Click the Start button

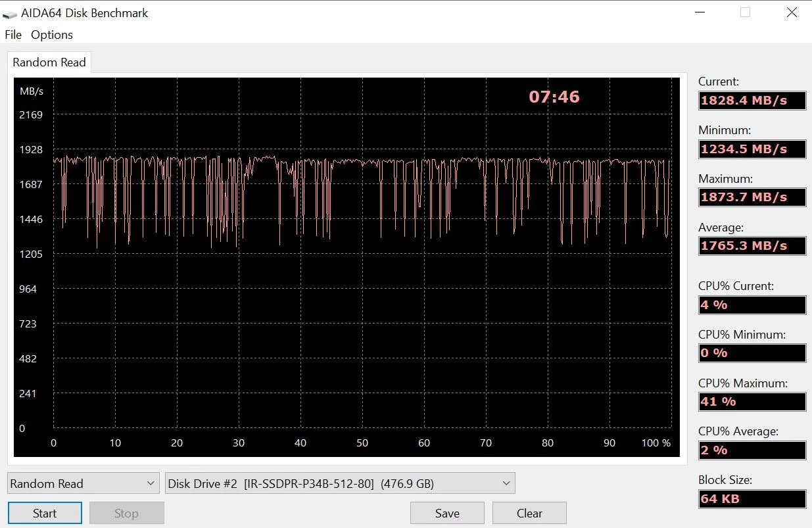[45, 513]
